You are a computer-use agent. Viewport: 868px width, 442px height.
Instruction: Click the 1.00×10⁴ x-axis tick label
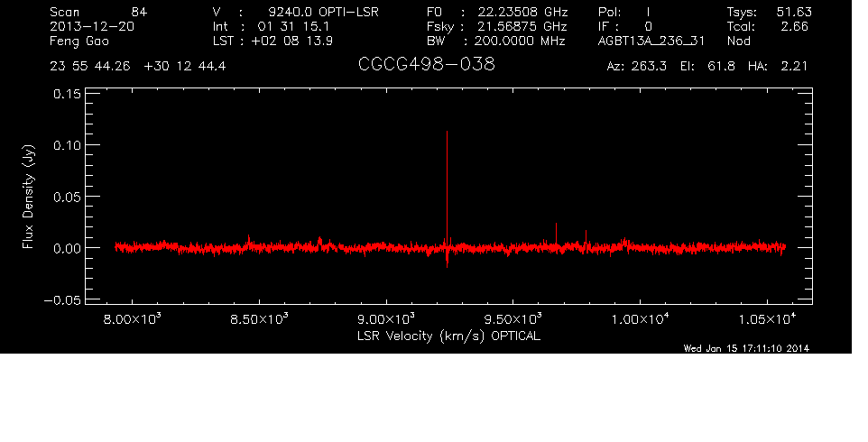tap(640, 318)
